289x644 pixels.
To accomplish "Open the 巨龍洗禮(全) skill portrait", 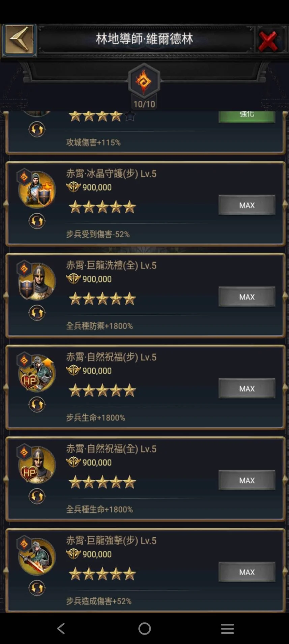I will (x=37, y=281).
